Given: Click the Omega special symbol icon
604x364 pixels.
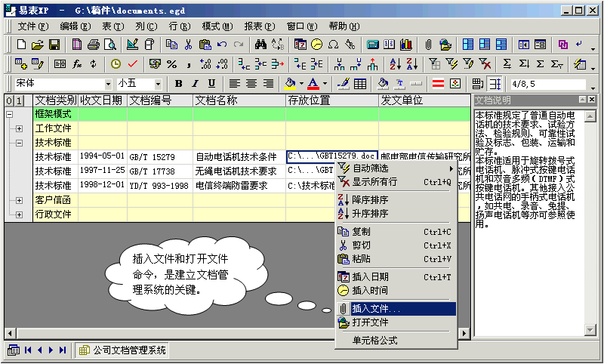Looking at the screenshot, I should pyautogui.click(x=333, y=45).
